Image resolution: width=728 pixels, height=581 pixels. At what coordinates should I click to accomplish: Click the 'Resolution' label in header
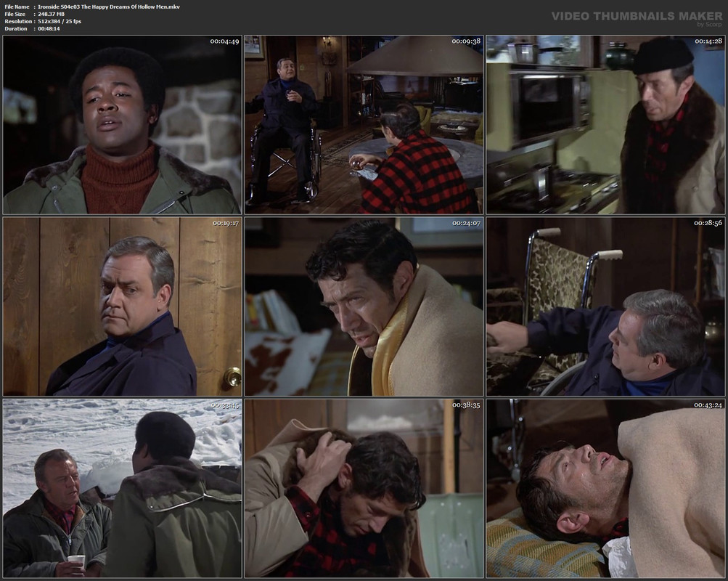[18, 21]
